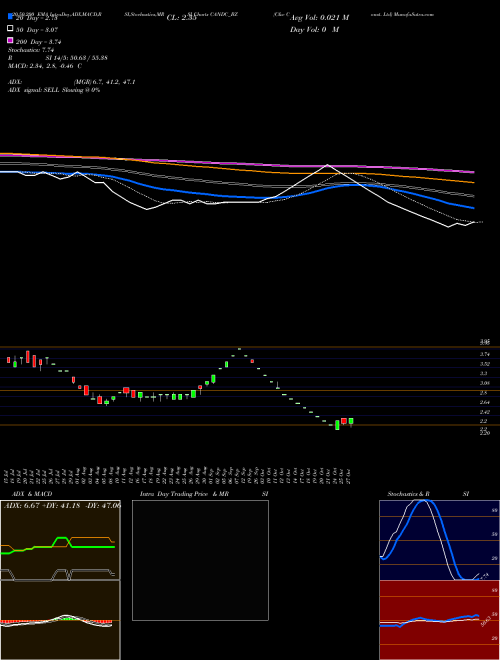Click the 'Stochastics: 7.74' reading
The image size is (500, 660).
(31, 50)
